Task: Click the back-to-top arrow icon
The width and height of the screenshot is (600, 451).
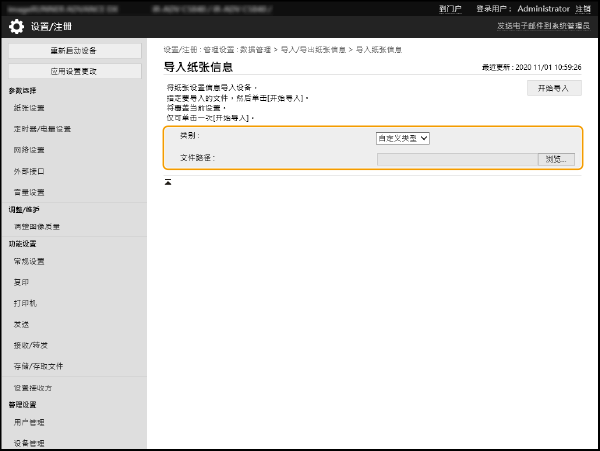Action: click(168, 181)
